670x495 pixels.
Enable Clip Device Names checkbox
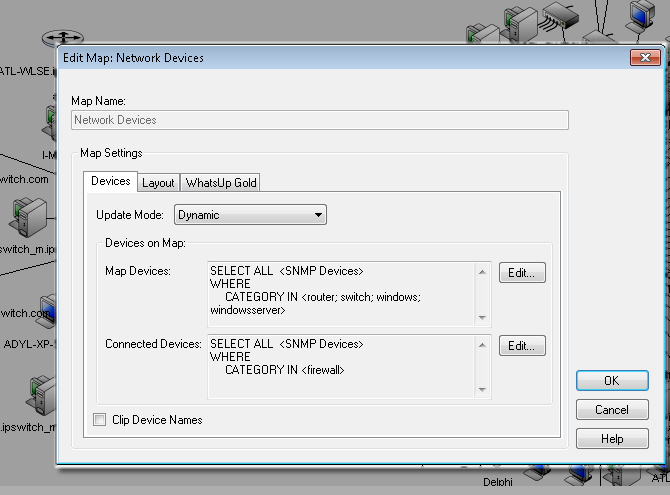click(x=100, y=420)
